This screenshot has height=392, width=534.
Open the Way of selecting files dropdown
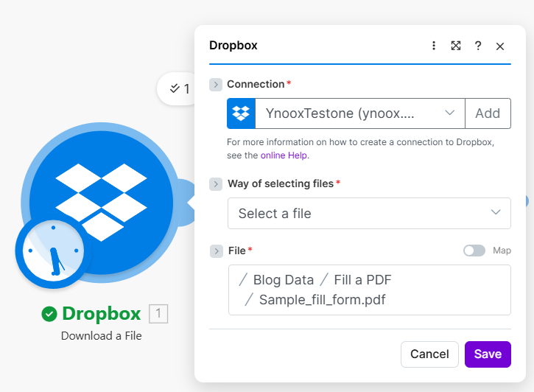pos(369,214)
